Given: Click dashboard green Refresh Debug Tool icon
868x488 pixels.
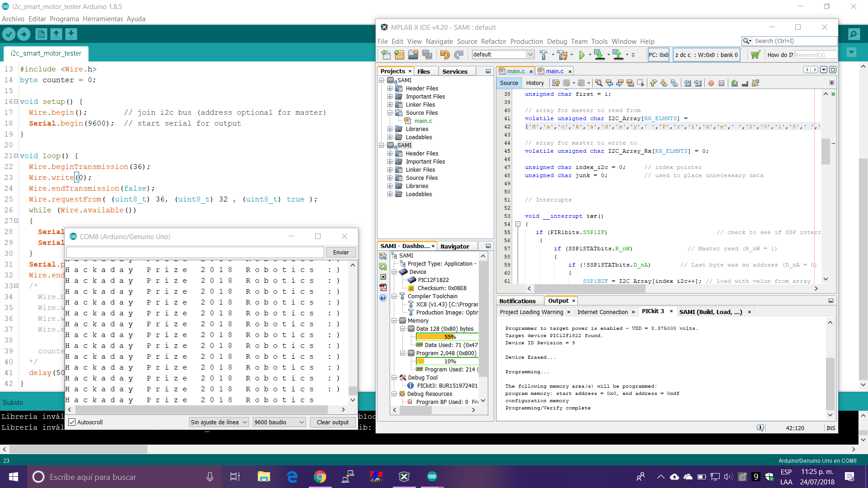Looking at the screenshot, I should pos(382,267).
